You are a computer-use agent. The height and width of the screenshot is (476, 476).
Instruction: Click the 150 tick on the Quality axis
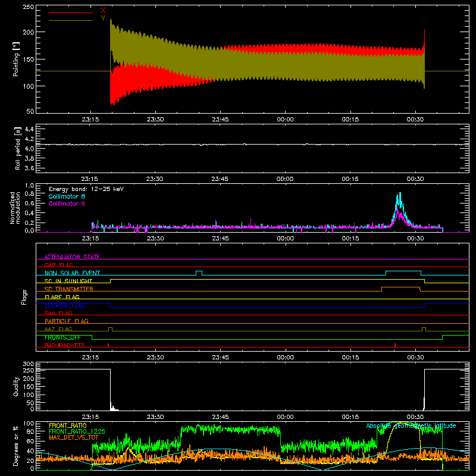coord(29,387)
